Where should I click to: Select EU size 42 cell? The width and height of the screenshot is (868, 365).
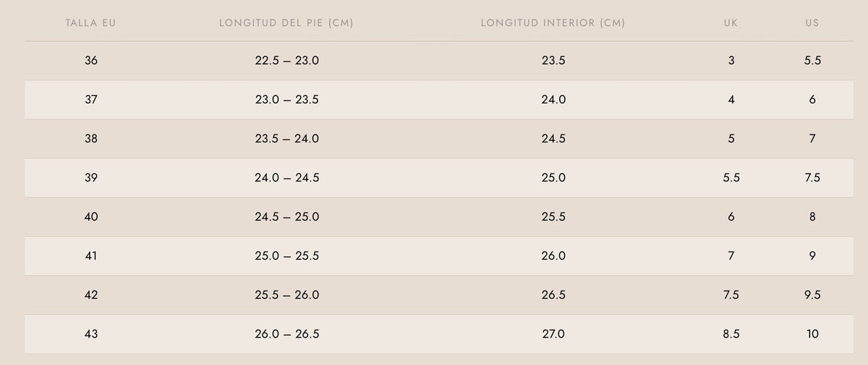click(90, 295)
